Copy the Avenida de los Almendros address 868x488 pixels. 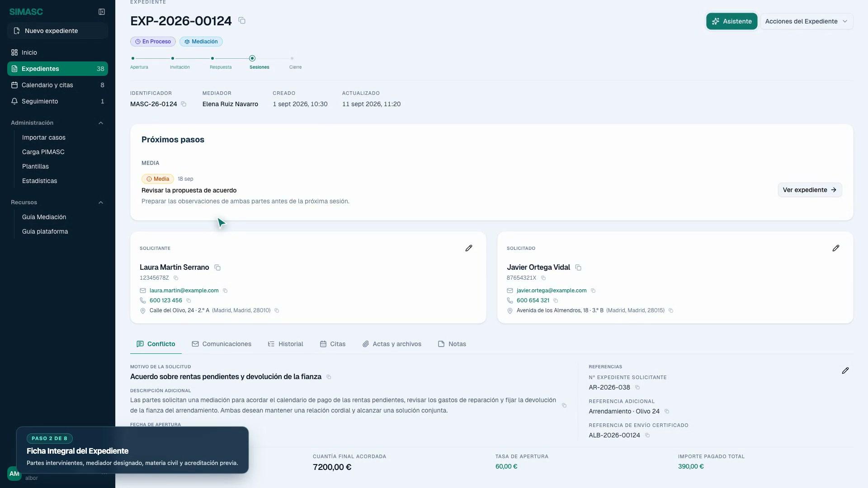tap(671, 310)
